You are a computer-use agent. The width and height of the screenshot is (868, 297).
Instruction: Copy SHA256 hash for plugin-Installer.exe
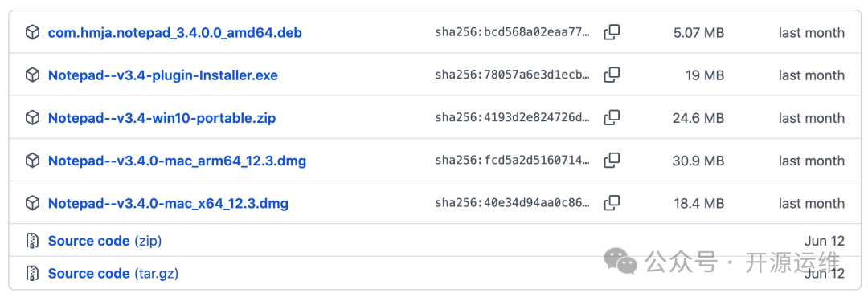coord(612,75)
